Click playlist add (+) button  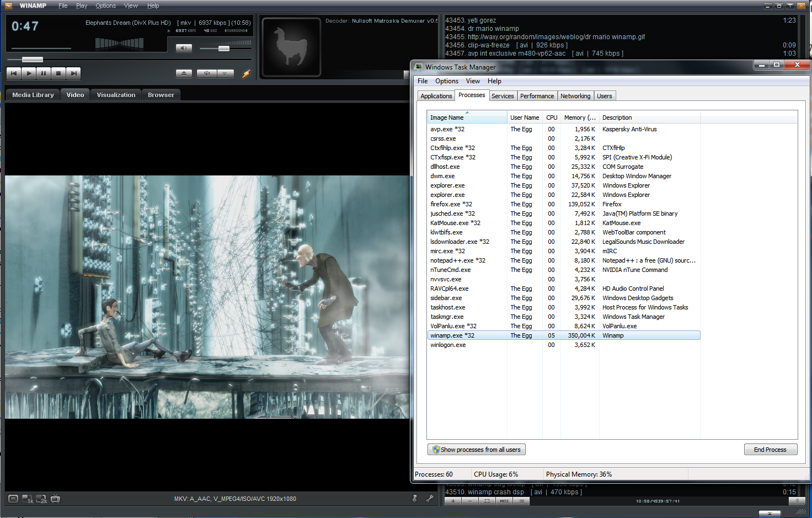coord(453,501)
